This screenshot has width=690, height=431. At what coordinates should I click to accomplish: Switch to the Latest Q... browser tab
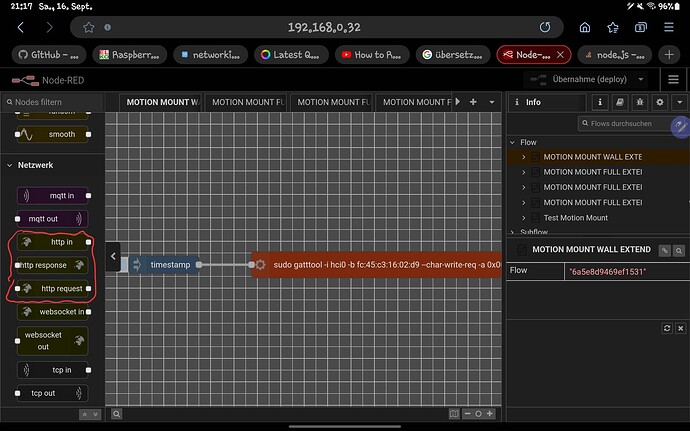pos(291,55)
